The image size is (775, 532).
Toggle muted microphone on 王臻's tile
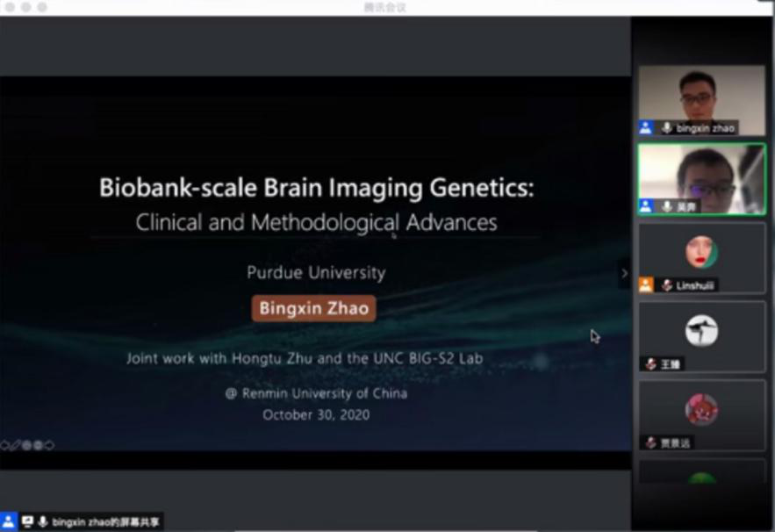(651, 363)
